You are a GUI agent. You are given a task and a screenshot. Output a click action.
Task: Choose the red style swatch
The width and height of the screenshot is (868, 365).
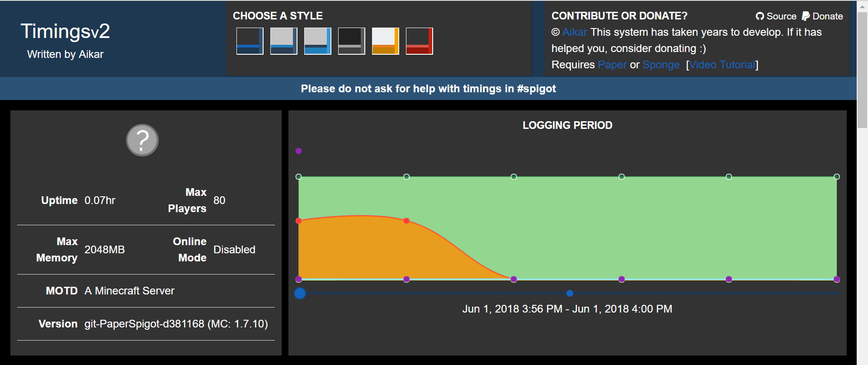click(x=419, y=41)
